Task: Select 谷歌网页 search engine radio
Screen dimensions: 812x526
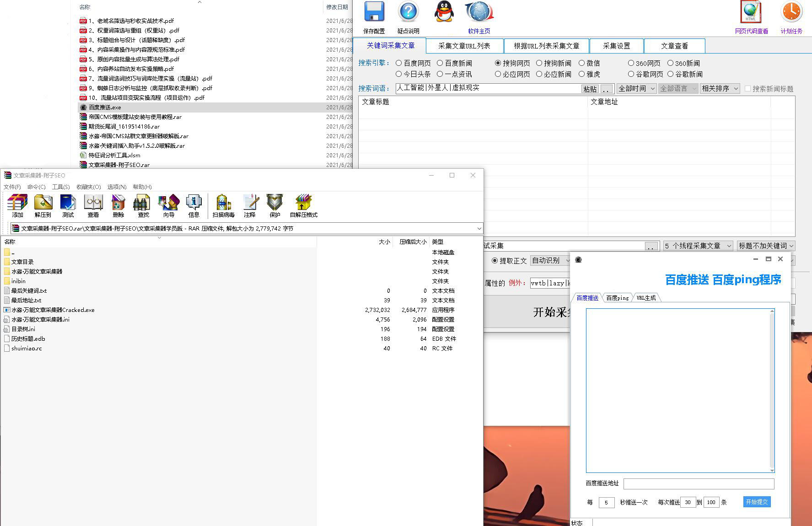Action: coord(631,74)
